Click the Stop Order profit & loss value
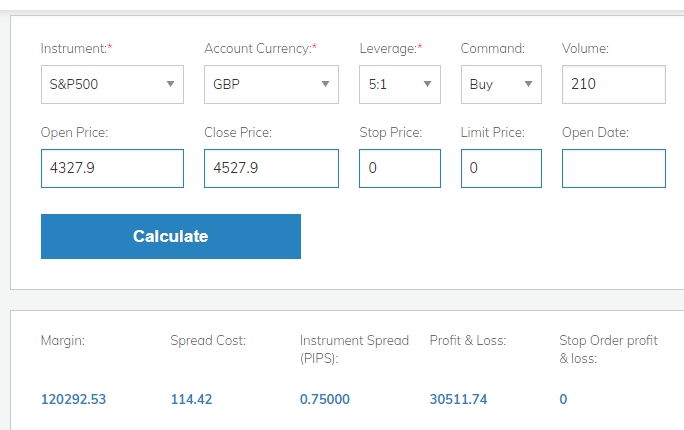Screen dimensions: 684x430 pyautogui.click(x=563, y=399)
